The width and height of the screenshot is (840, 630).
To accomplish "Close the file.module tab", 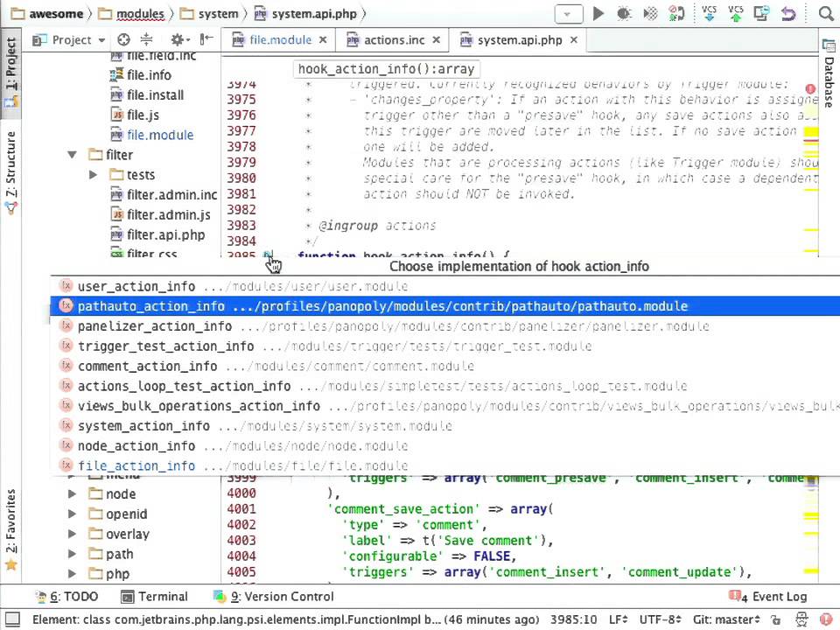I will 323,40.
